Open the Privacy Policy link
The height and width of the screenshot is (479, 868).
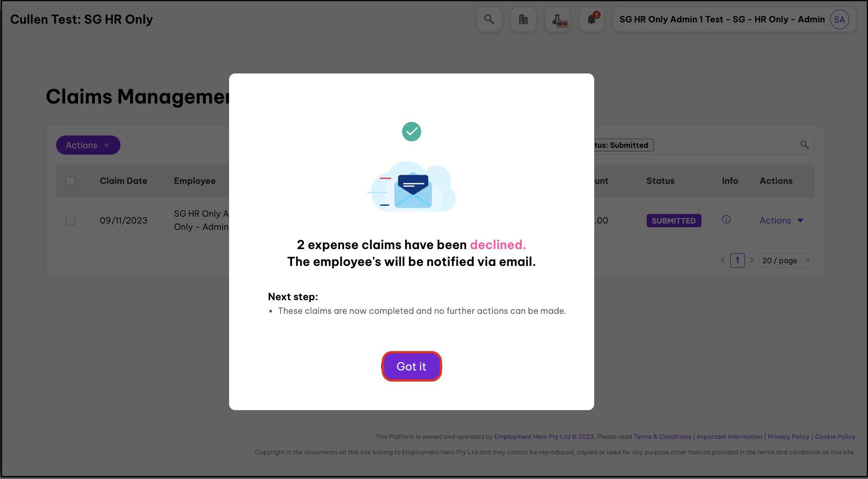pos(788,437)
